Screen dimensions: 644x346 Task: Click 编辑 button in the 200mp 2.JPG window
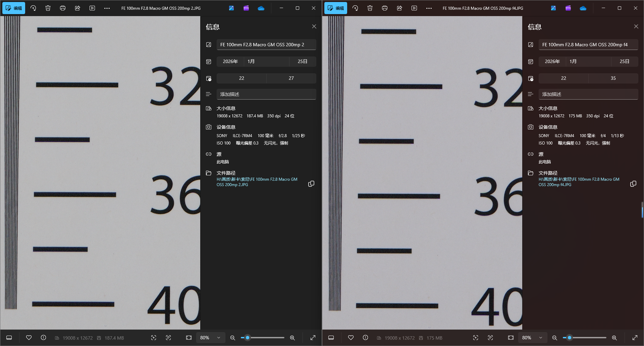tap(14, 8)
